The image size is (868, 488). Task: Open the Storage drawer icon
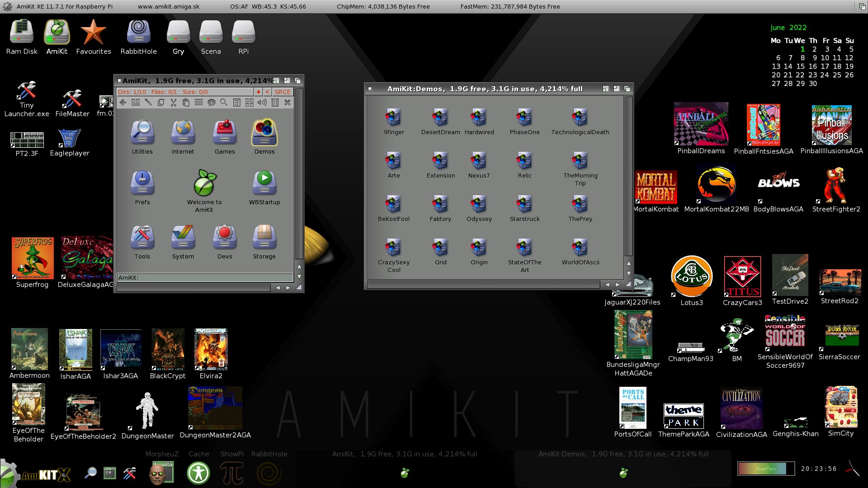pos(264,242)
